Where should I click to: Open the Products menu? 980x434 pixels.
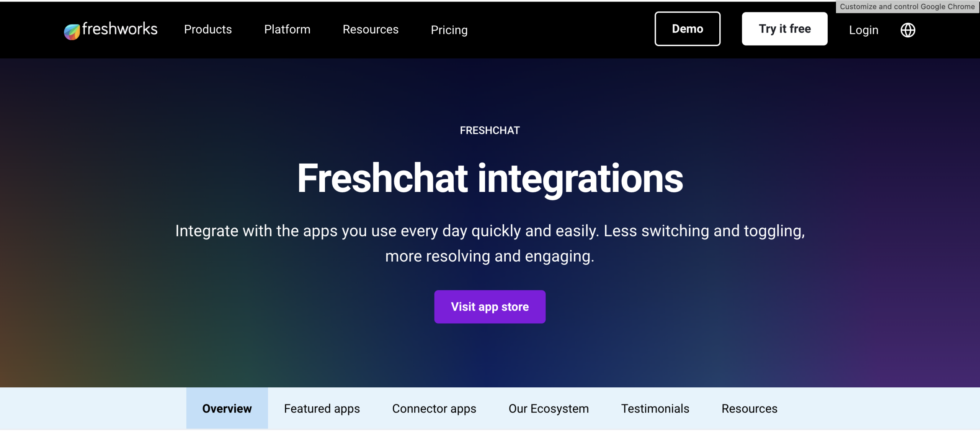208,29
